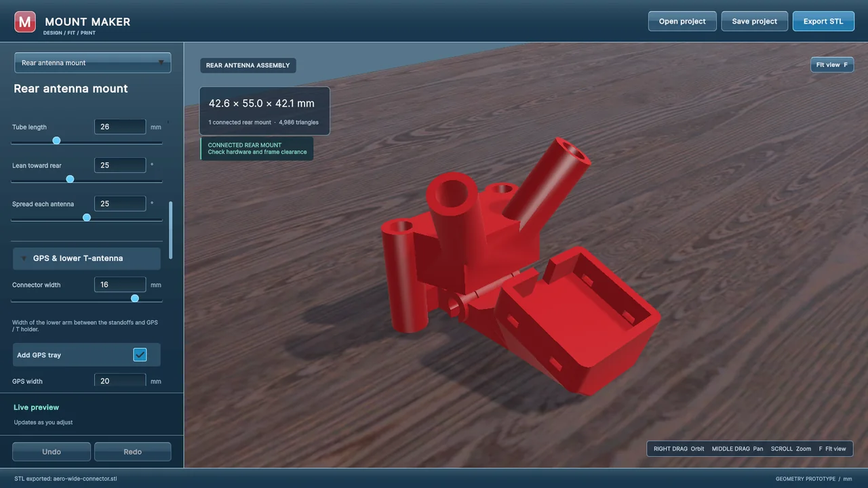Click the REAR ANTENNA ASSEMBLY label
Screen dimensions: 868x488
pyautogui.click(x=248, y=66)
